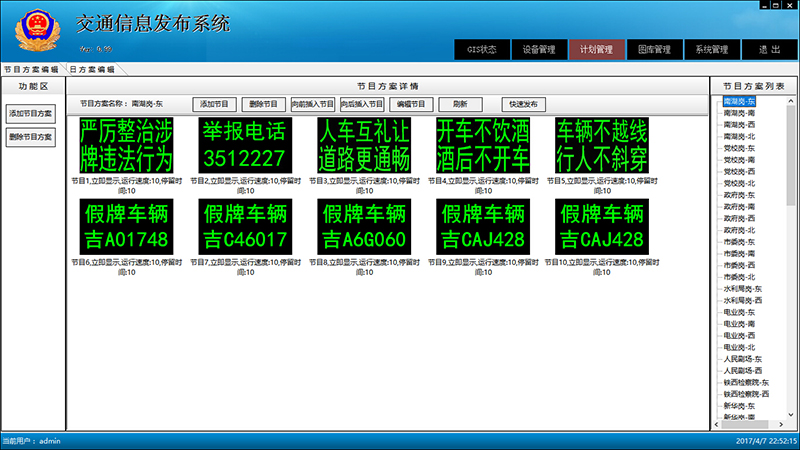Select the 开车不饮酒 program thumbnail
The image size is (800, 450).
[483, 145]
